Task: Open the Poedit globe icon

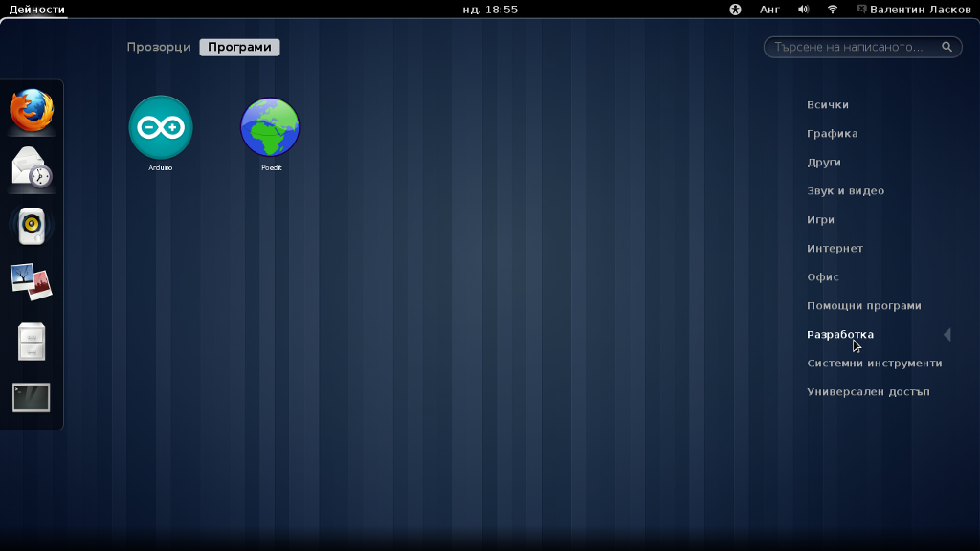Action: [270, 128]
